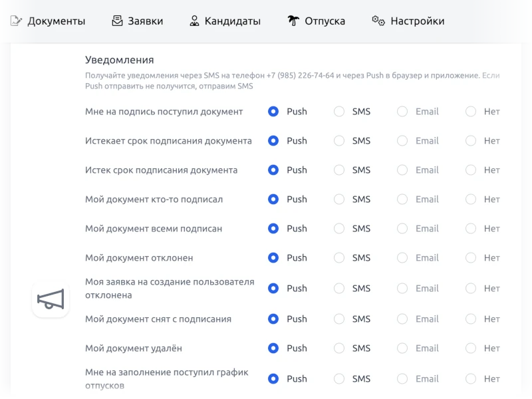Click the Заявки inbox icon

pyautogui.click(x=118, y=21)
